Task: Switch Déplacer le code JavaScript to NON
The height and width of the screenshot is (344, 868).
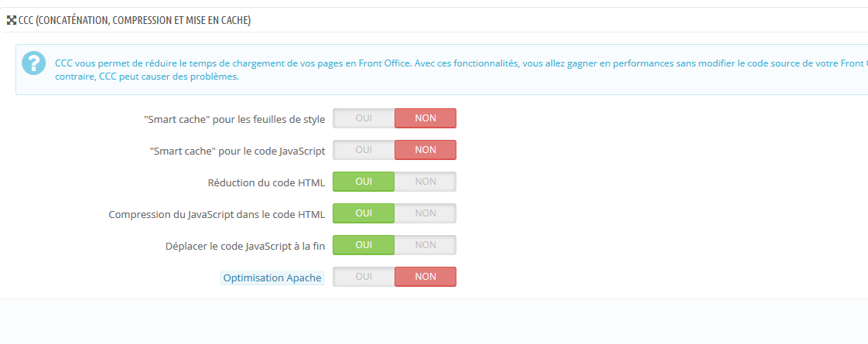Action: pos(425,245)
